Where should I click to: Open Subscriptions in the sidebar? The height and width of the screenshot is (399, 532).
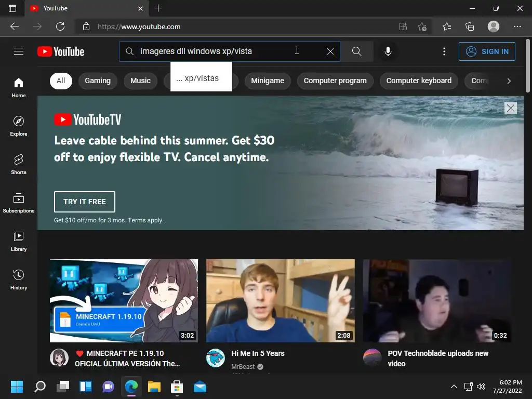[x=19, y=203]
